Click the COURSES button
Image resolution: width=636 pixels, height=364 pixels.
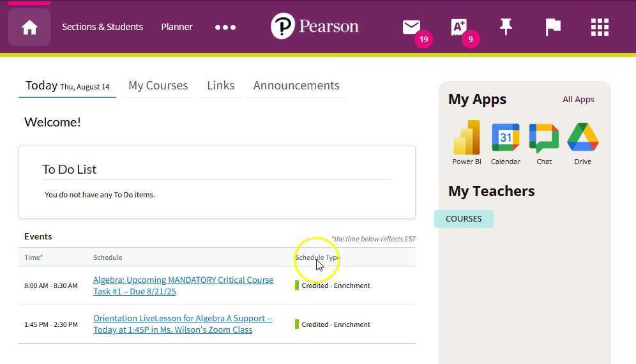point(464,219)
